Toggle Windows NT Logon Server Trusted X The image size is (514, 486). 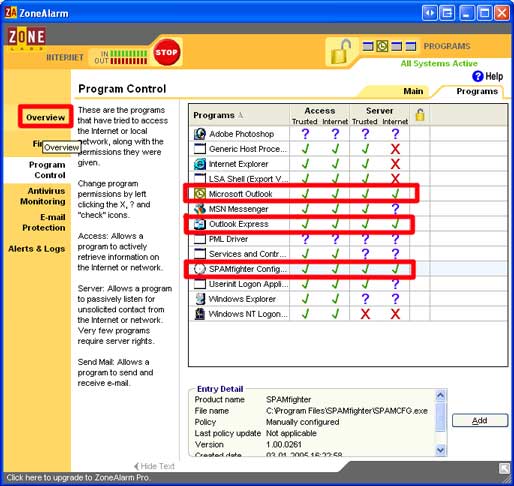365,314
